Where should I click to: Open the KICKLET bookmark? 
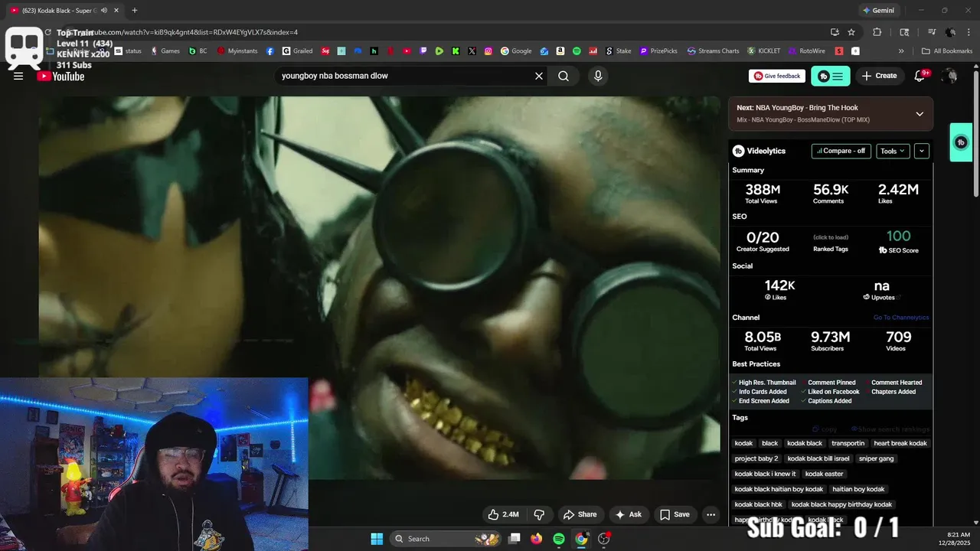pos(764,51)
